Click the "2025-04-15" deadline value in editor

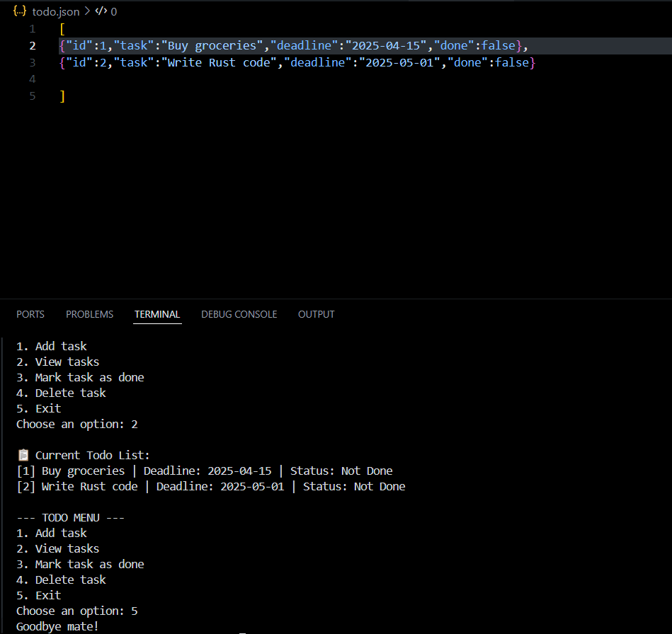pos(386,45)
